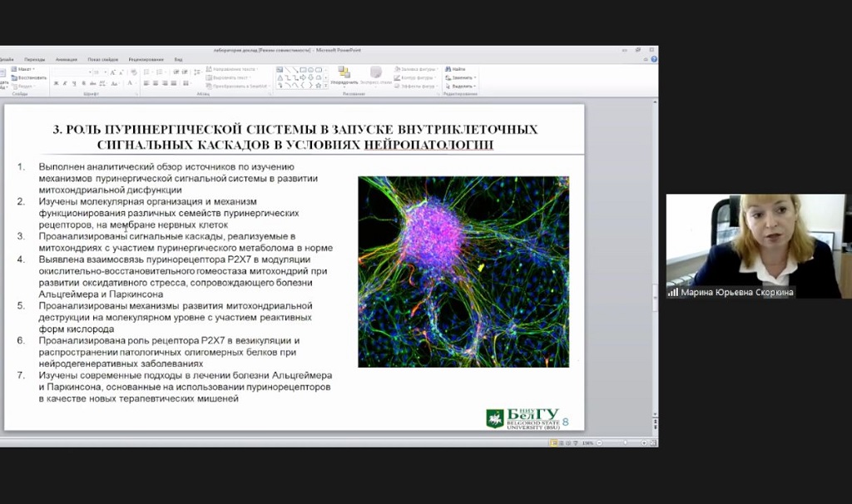Click the PowerPoint Help question mark icon
This screenshot has height=504, width=852.
(x=653, y=60)
